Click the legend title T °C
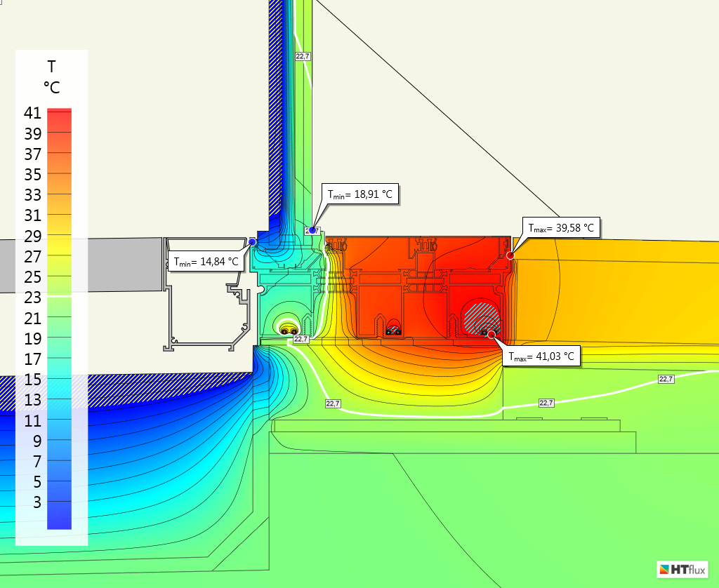The image size is (719, 588). tap(51, 77)
